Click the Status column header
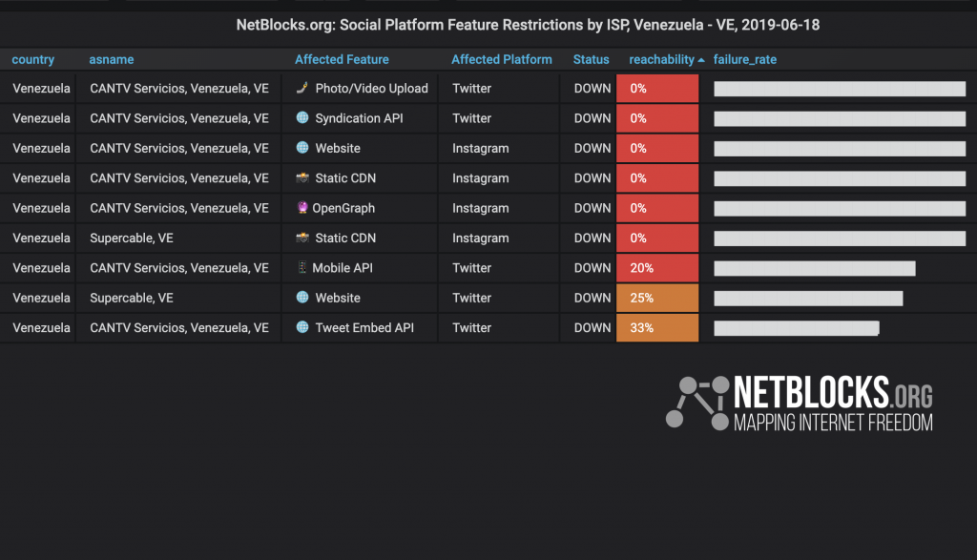The height and width of the screenshot is (560, 977). pyautogui.click(x=591, y=59)
